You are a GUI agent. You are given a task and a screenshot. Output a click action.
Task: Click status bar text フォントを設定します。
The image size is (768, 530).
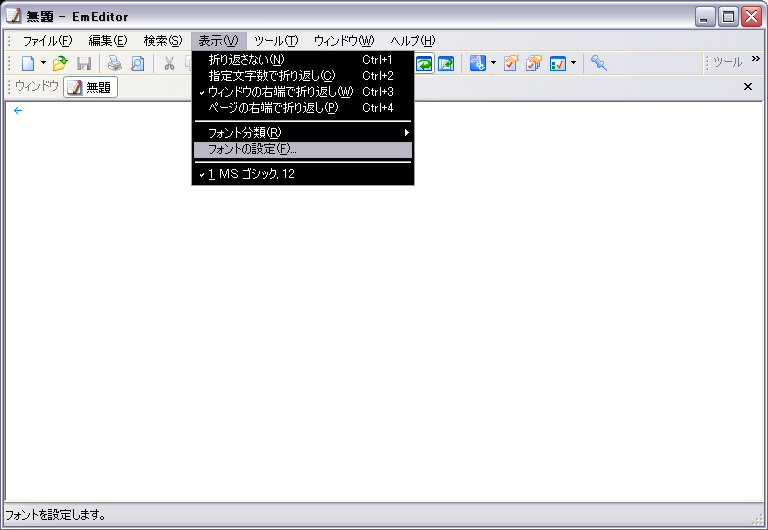(55, 515)
